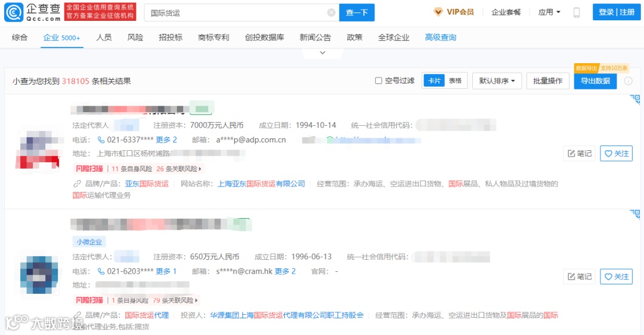Select the 人员 tab
Screen dimensions: 644x335
(104, 38)
